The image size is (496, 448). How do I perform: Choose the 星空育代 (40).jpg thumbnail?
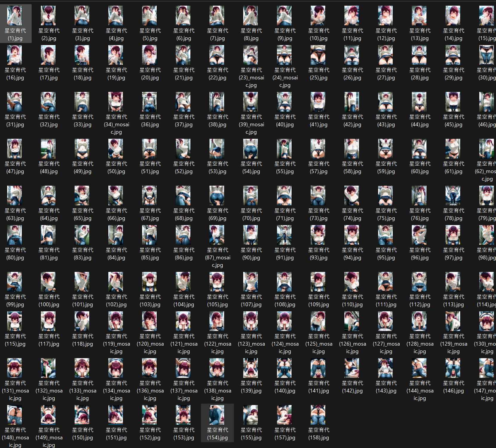(284, 102)
